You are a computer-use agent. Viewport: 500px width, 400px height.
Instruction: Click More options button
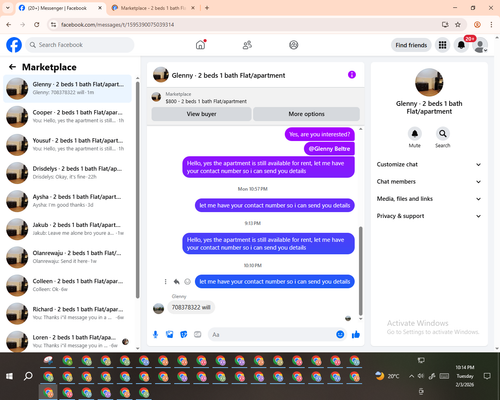tap(306, 114)
